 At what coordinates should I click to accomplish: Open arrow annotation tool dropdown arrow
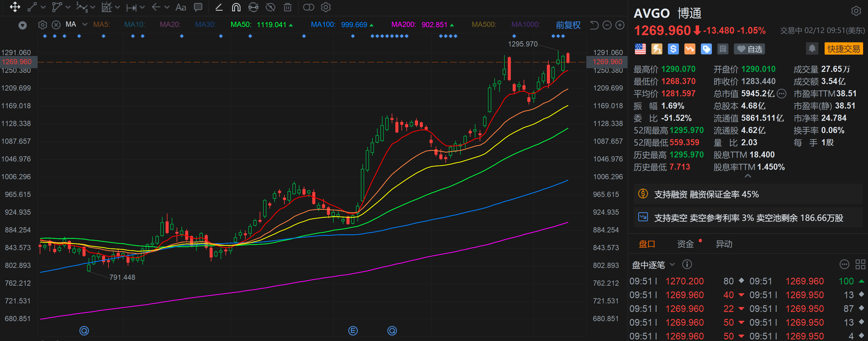(167, 7)
